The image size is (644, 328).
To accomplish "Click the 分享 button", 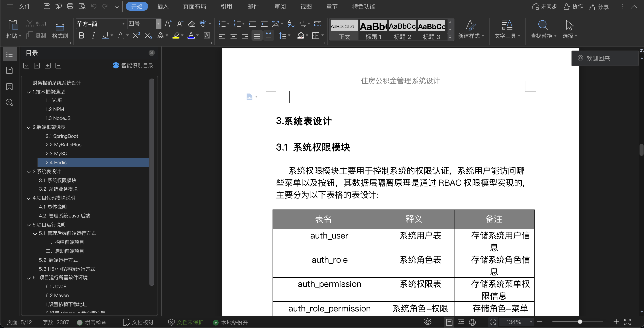I will [x=599, y=7].
